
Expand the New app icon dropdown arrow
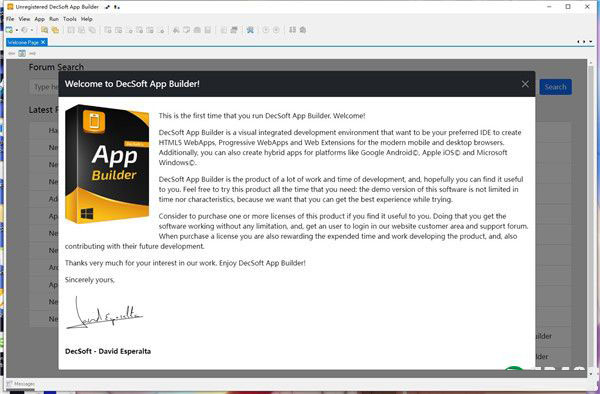tap(16, 30)
